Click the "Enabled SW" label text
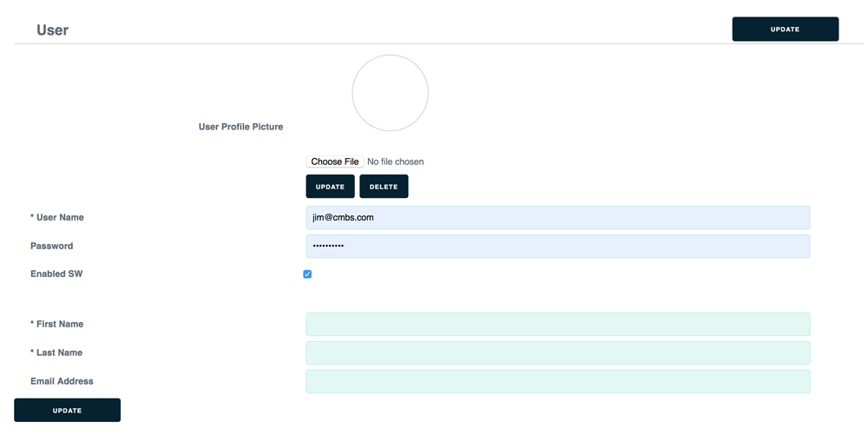Image resolution: width=868 pixels, height=435 pixels. pyautogui.click(x=56, y=274)
